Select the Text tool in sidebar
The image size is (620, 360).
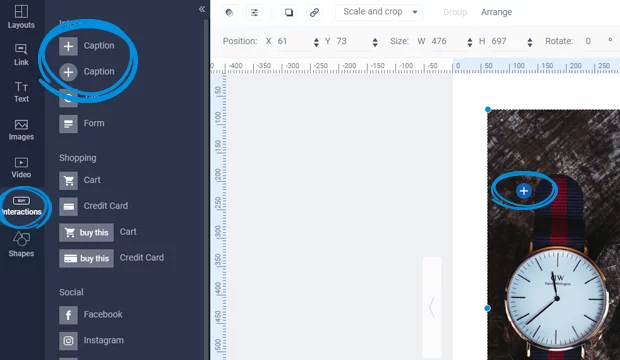click(21, 92)
